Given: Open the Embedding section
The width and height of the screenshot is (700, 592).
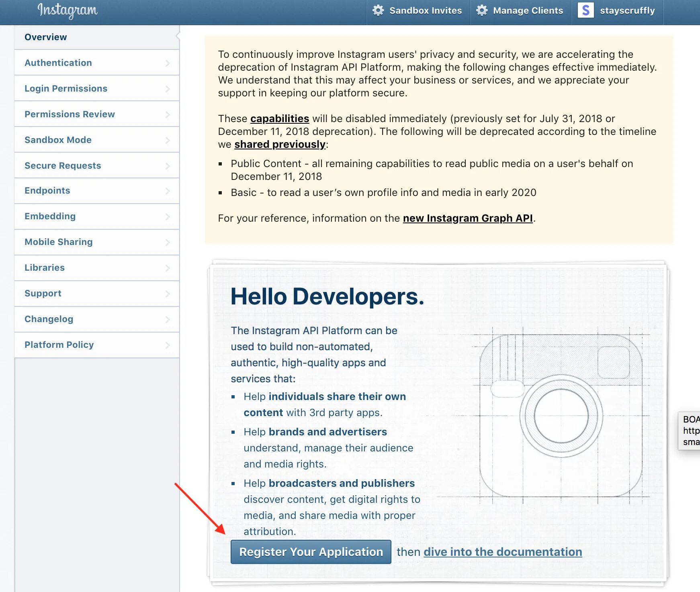Looking at the screenshot, I should 97,216.
